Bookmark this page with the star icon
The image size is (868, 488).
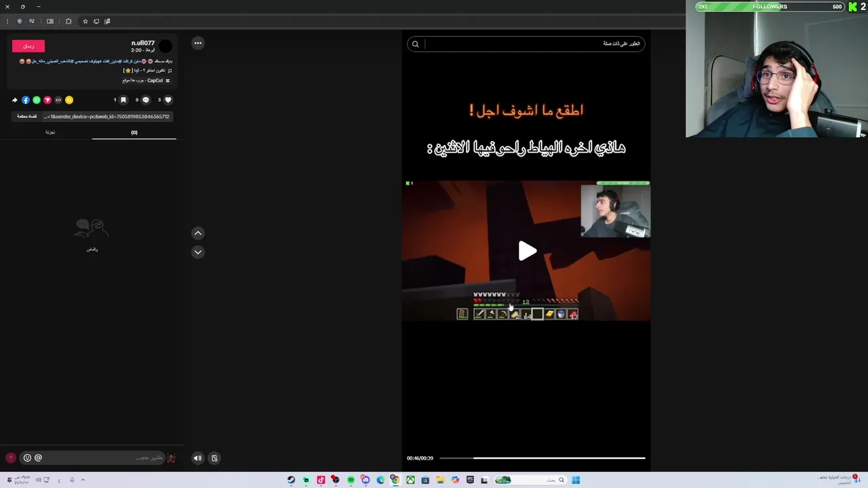pyautogui.click(x=85, y=21)
